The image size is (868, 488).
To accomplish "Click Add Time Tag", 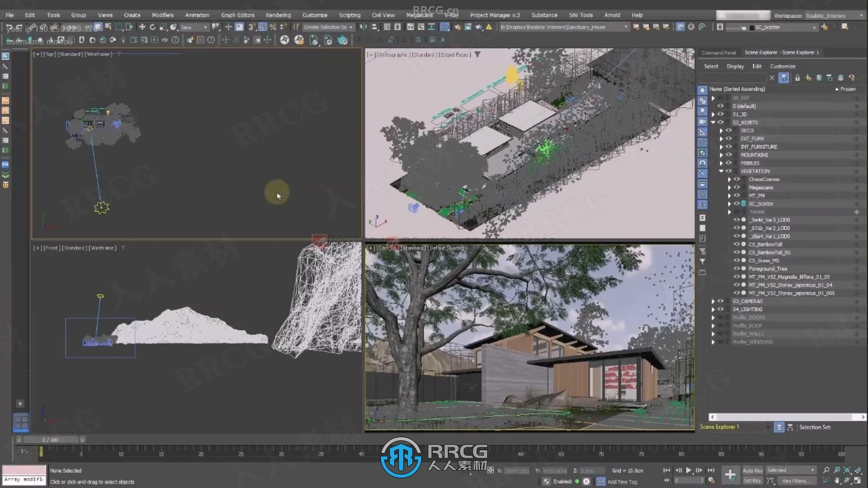I will (x=622, y=481).
